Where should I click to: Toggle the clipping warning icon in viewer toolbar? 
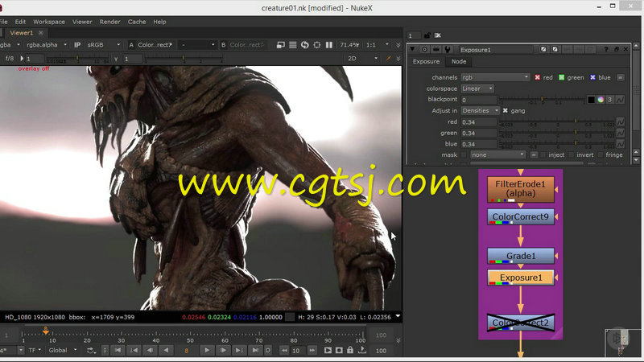coord(280,45)
